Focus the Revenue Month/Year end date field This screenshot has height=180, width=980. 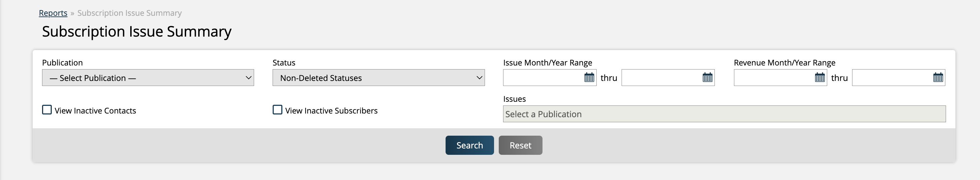coord(892,78)
